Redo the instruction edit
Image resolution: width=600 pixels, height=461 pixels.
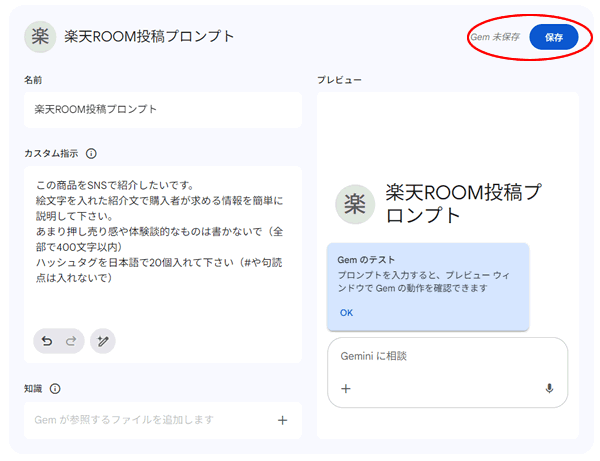pos(71,341)
